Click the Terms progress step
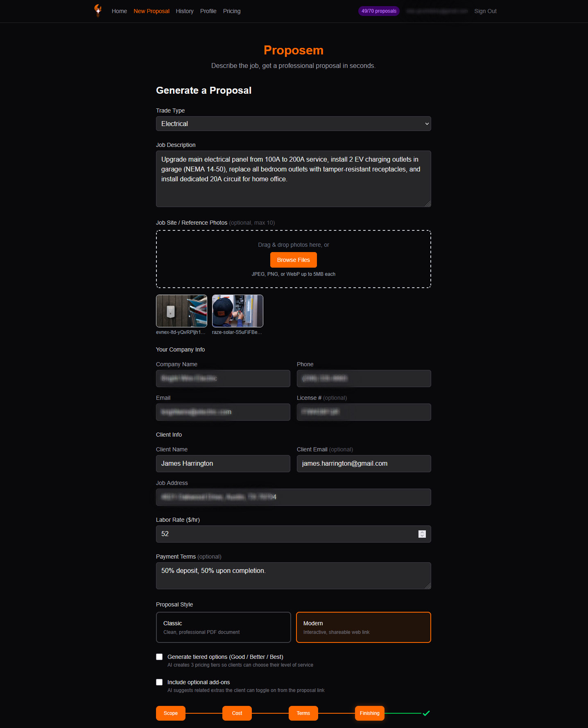Viewport: 588px width, 728px height. tap(303, 713)
